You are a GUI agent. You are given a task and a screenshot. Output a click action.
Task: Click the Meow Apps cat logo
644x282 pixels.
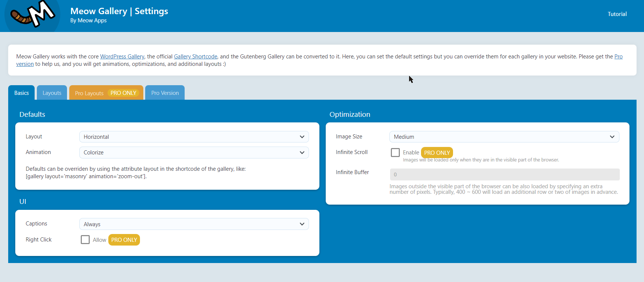(32, 15)
